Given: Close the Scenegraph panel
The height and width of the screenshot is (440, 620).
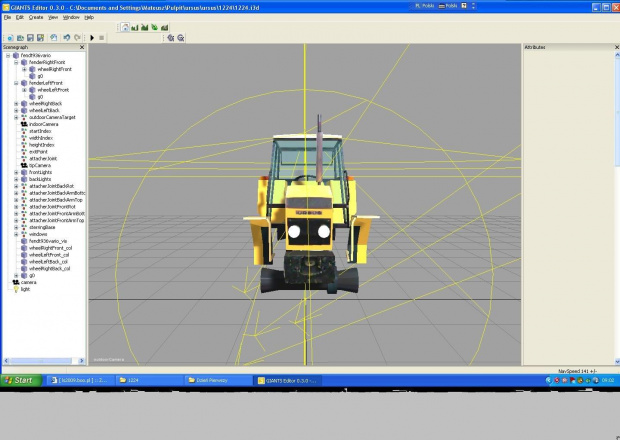Looking at the screenshot, I should (83, 47).
